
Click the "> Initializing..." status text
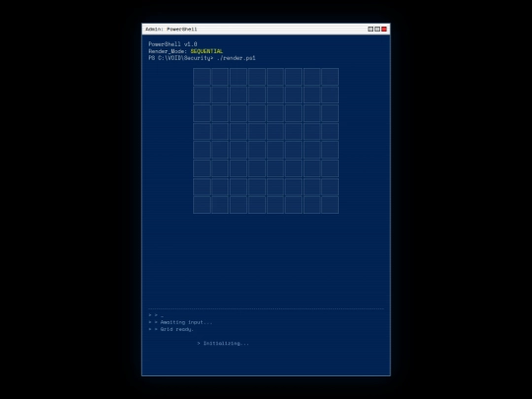223,344
